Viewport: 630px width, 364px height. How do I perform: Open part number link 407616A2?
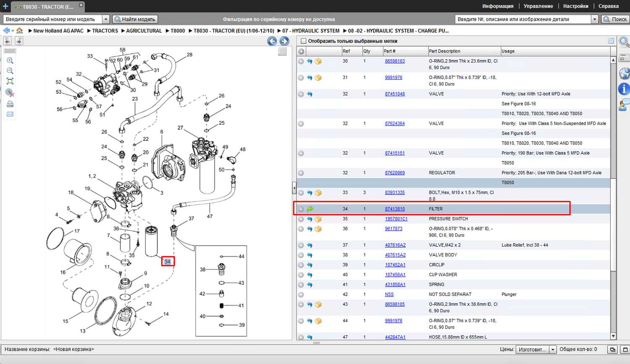click(395, 245)
